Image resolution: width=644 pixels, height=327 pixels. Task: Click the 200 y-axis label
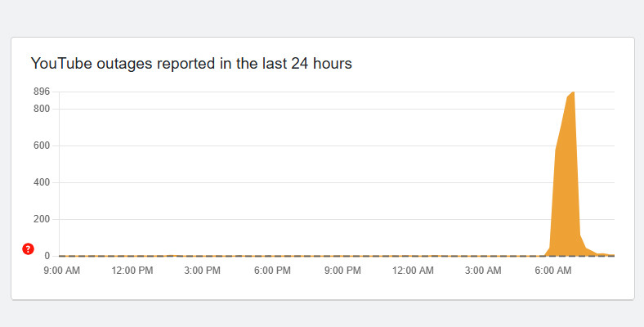tap(42, 219)
